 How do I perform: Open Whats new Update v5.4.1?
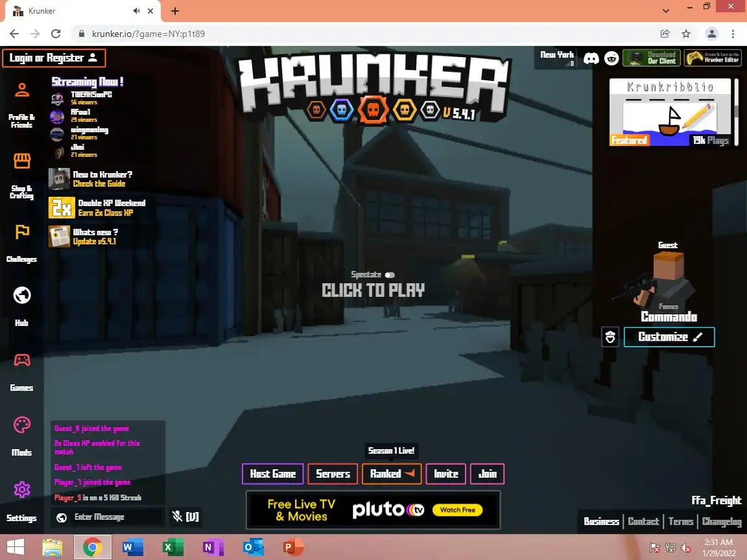(x=84, y=237)
